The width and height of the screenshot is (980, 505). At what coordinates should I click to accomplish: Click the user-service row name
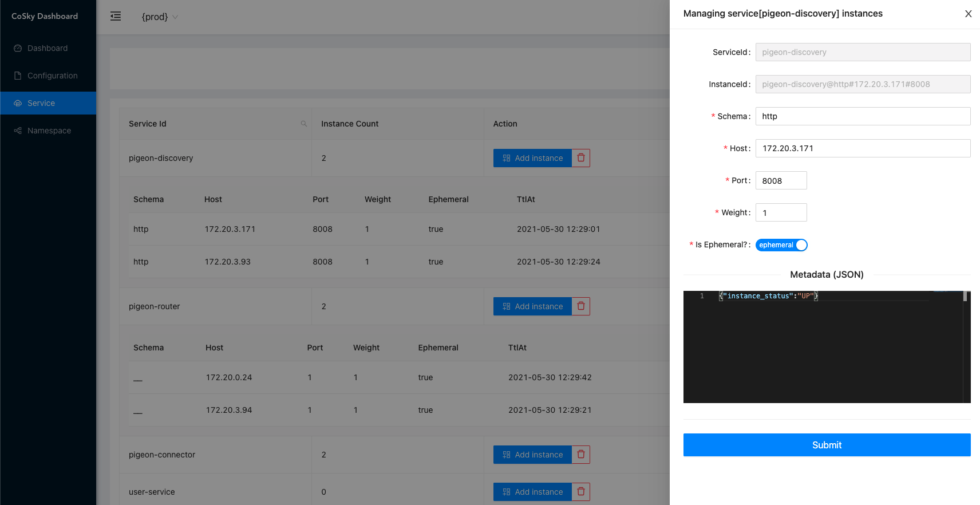pos(152,492)
